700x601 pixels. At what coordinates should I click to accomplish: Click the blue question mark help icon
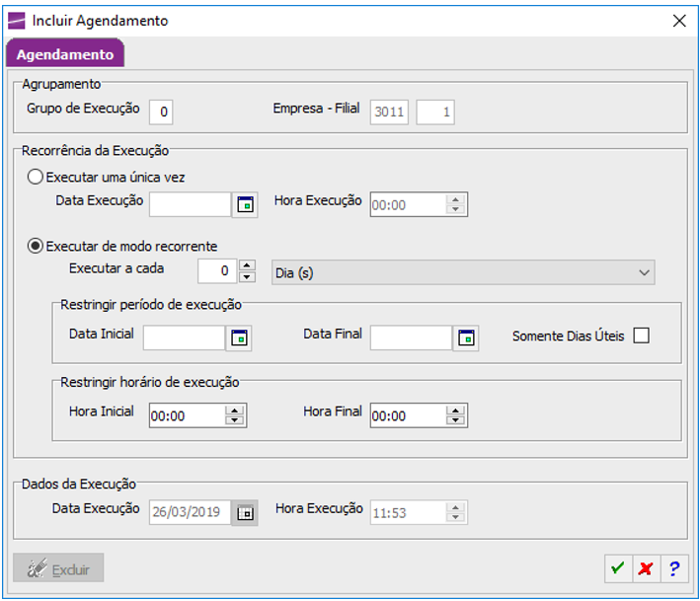674,568
